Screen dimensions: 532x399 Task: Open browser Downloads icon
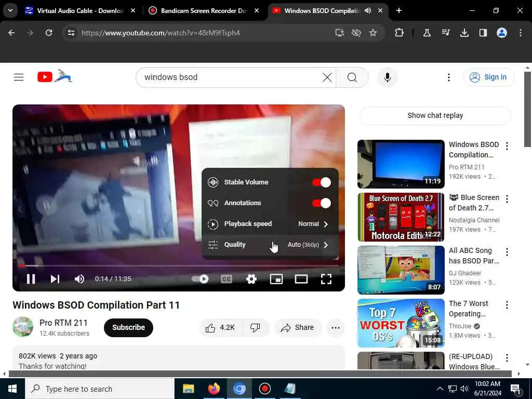coord(464,33)
